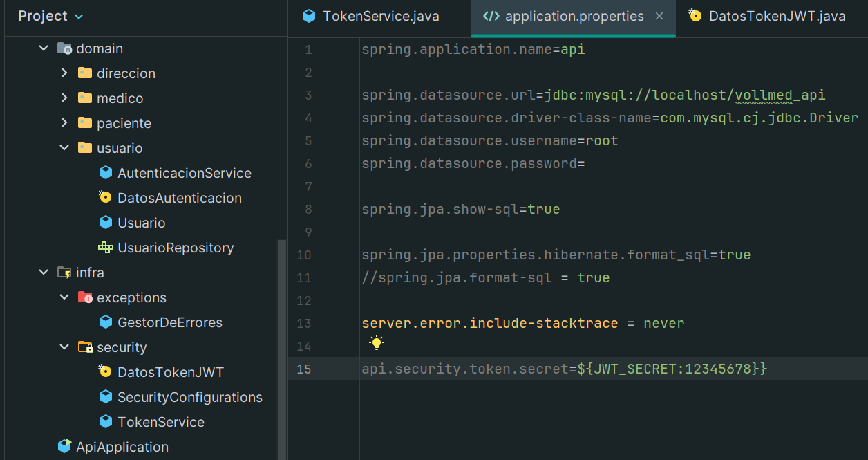Screen dimensions: 868x460
Task: Expand the medico folder
Action: 64,98
